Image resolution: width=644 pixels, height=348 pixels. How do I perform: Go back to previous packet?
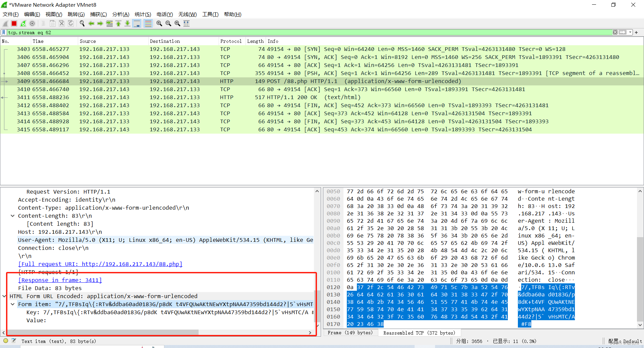point(91,23)
